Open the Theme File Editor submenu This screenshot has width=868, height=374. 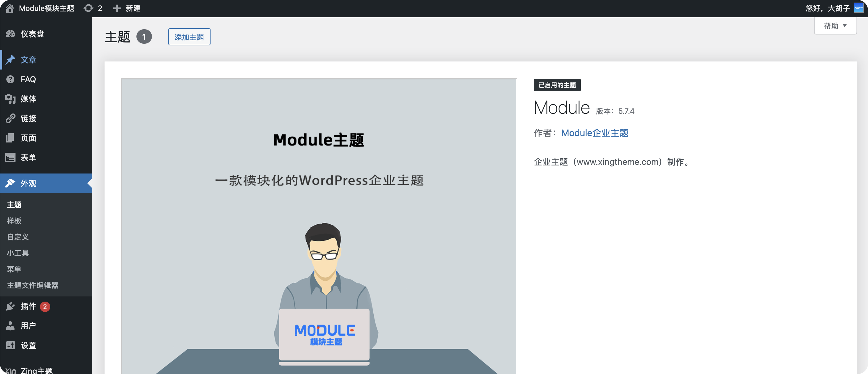click(33, 286)
